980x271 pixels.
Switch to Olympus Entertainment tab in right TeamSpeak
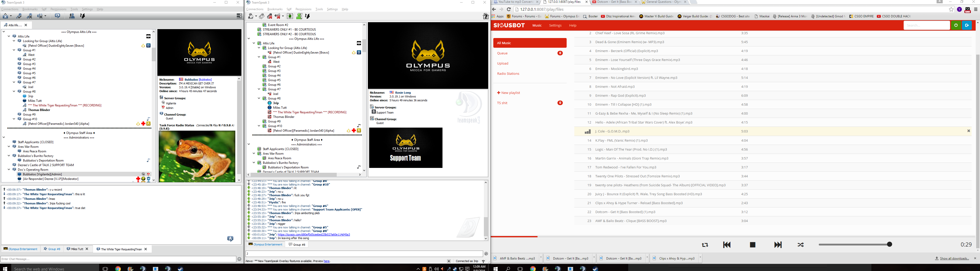click(265, 244)
